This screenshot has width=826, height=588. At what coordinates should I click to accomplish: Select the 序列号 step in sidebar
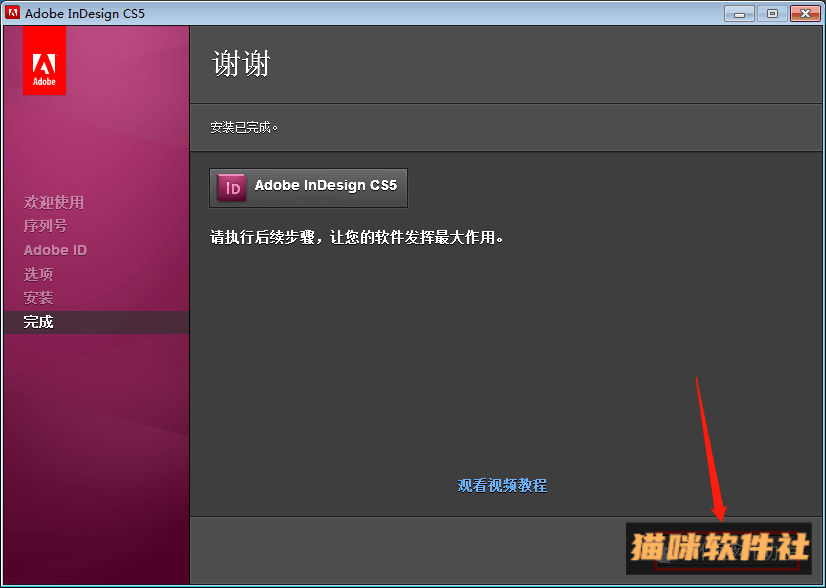click(45, 226)
